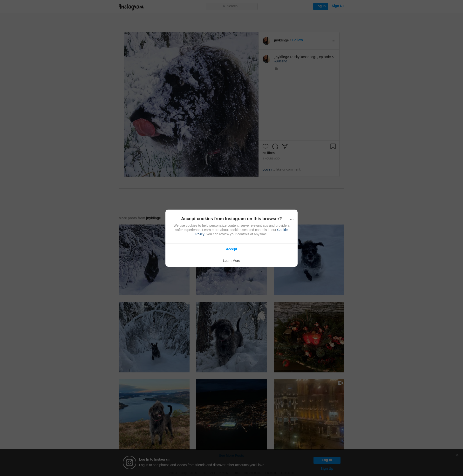Click the 56 likes count

[x=268, y=153]
